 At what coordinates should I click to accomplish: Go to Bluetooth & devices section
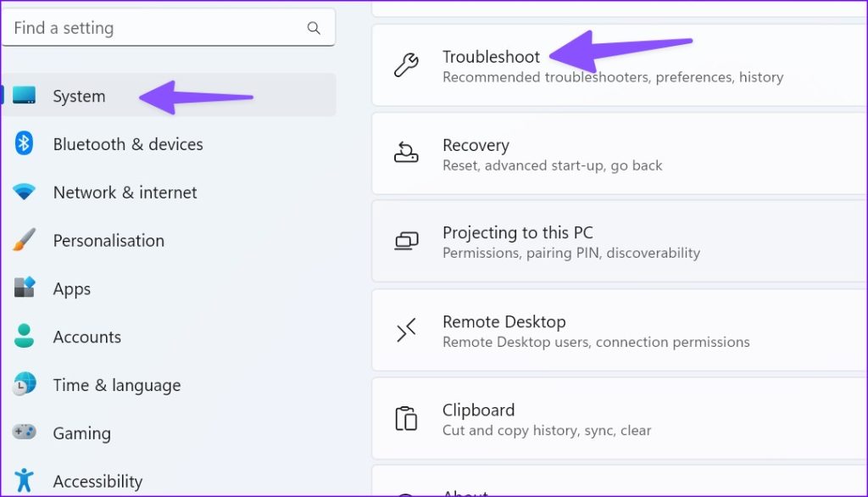[x=169, y=144]
